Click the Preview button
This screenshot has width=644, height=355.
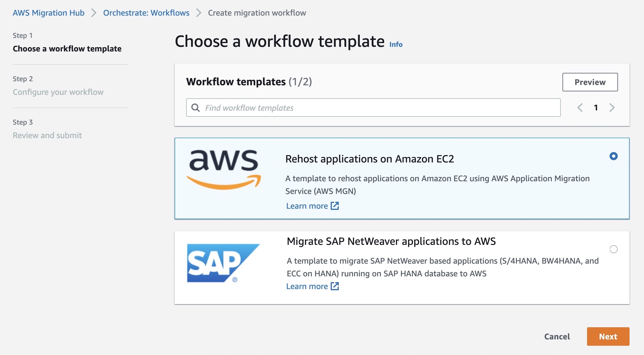coord(590,82)
